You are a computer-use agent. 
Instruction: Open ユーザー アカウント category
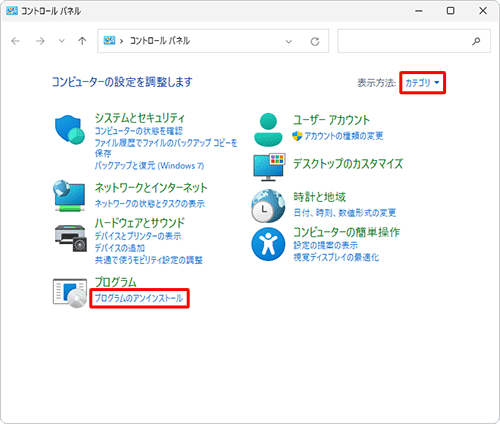(332, 120)
